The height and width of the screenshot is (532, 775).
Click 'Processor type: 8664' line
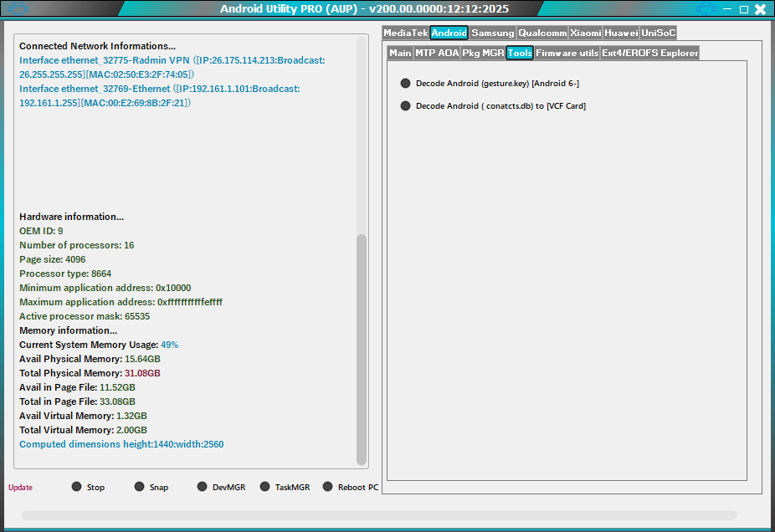coord(65,274)
